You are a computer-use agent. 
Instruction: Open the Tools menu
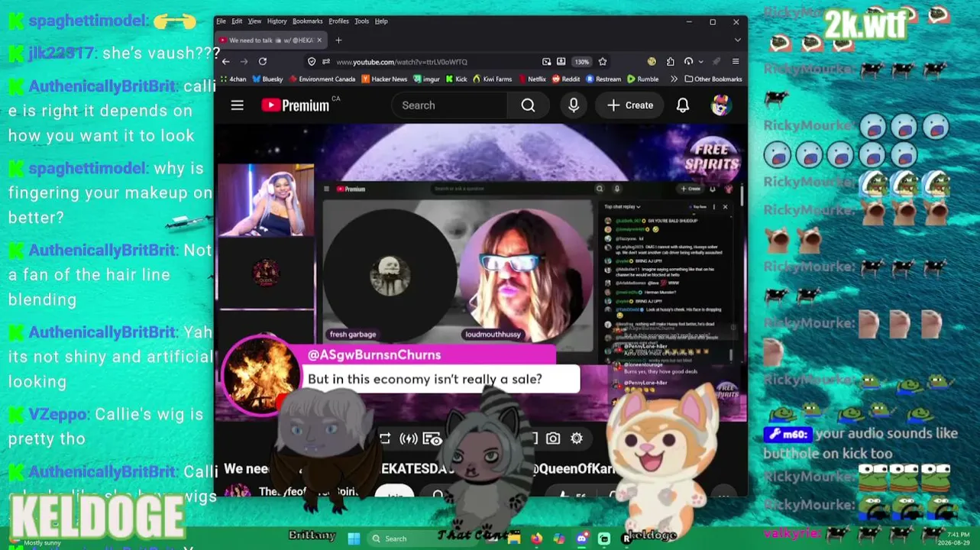click(362, 21)
